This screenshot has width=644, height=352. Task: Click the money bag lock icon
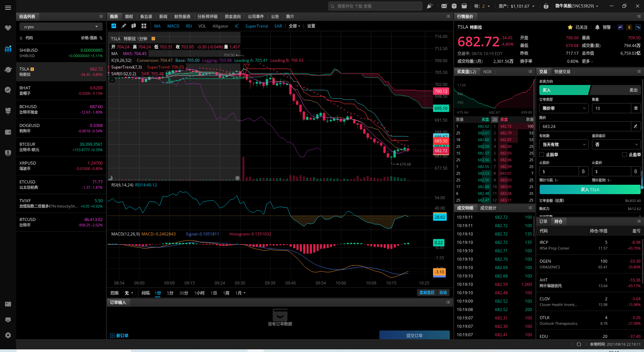coord(546,6)
